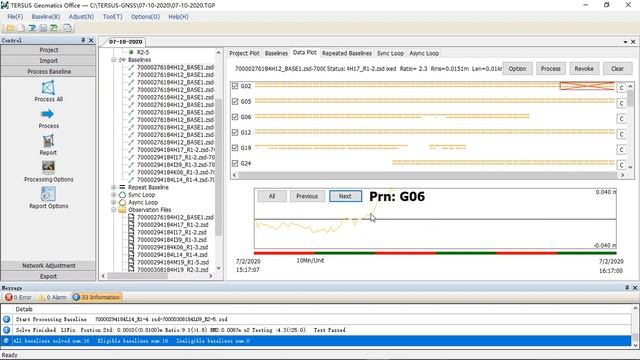Uncheck the G24 satellite checkbox
Viewport: 640px width, 360px height.
235,163
